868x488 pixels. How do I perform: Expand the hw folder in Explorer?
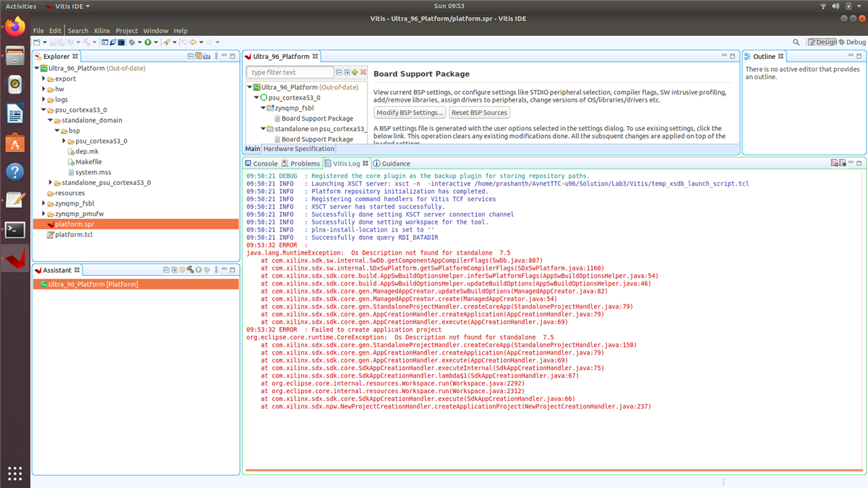point(43,89)
